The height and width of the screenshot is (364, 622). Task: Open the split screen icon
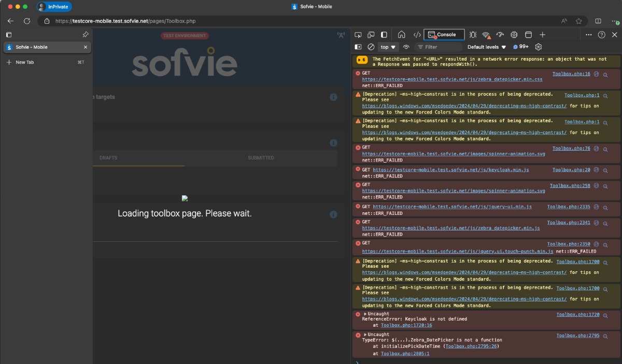pyautogui.click(x=598, y=21)
